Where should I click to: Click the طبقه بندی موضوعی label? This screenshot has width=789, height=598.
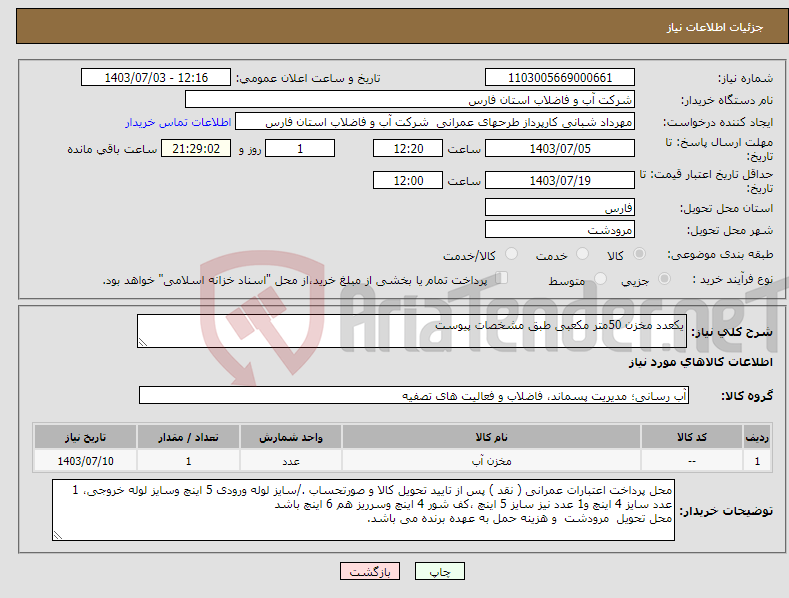720,254
